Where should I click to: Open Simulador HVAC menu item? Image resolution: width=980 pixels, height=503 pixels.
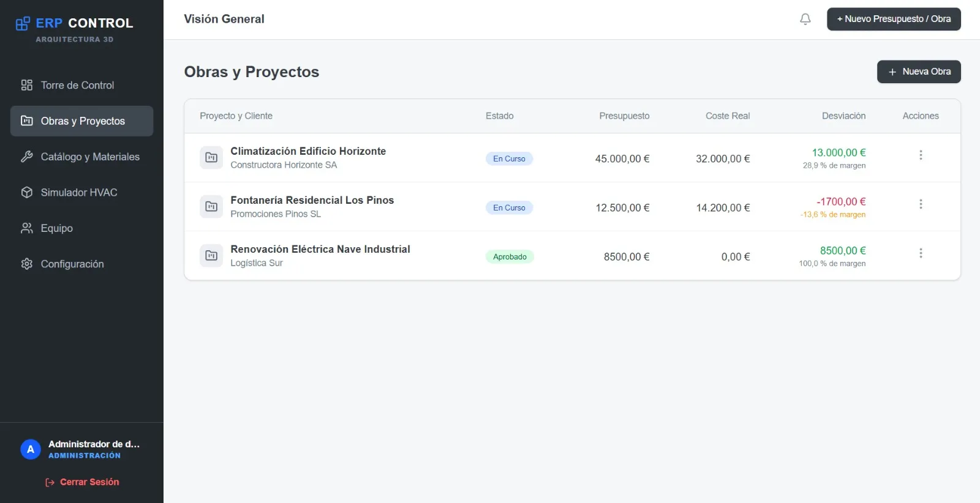pos(81,192)
